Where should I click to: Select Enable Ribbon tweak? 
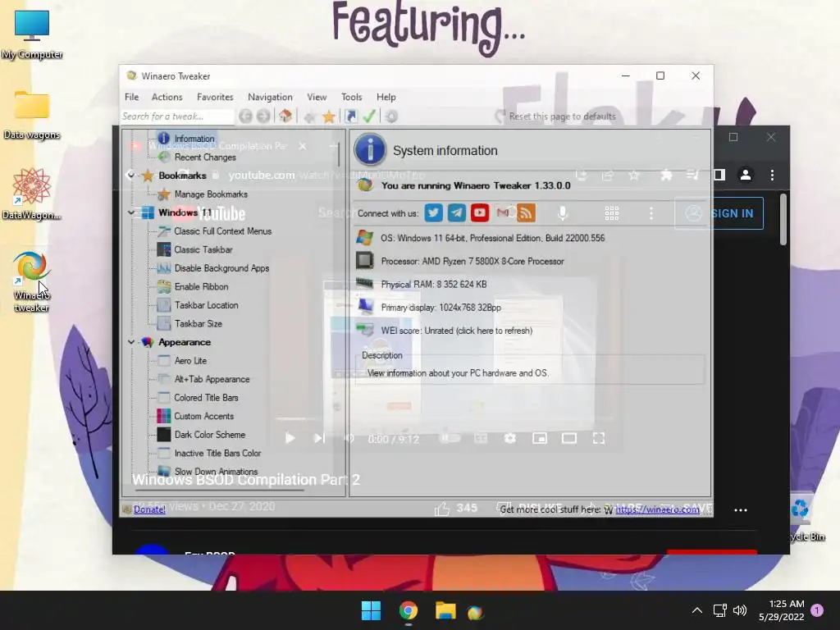coord(201,286)
